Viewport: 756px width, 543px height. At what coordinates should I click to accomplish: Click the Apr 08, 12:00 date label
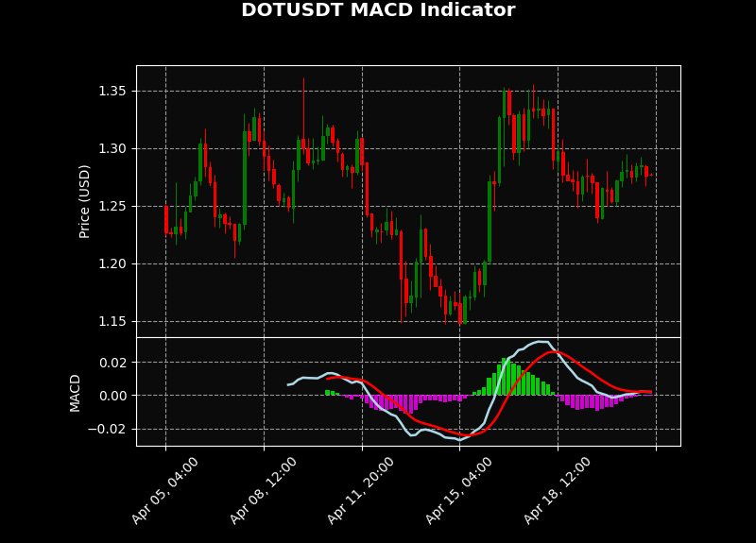click(263, 490)
